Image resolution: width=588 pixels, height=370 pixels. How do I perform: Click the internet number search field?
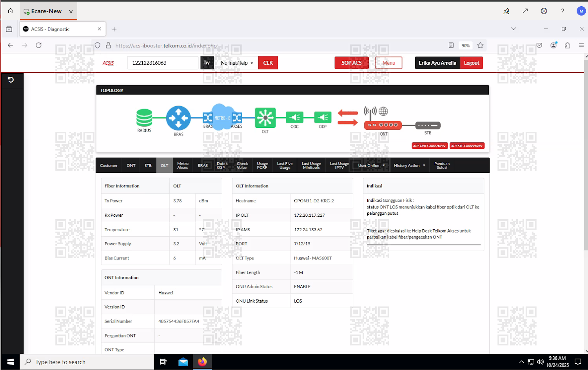coord(163,63)
